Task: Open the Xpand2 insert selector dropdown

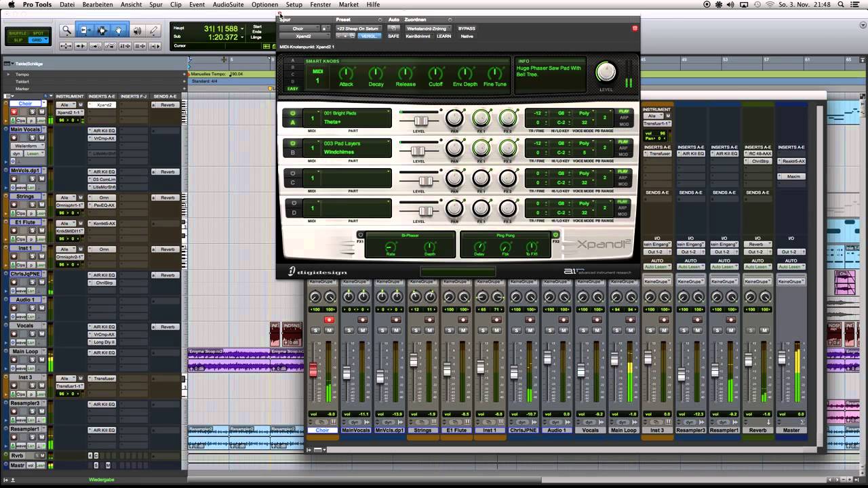Action: [x=304, y=36]
